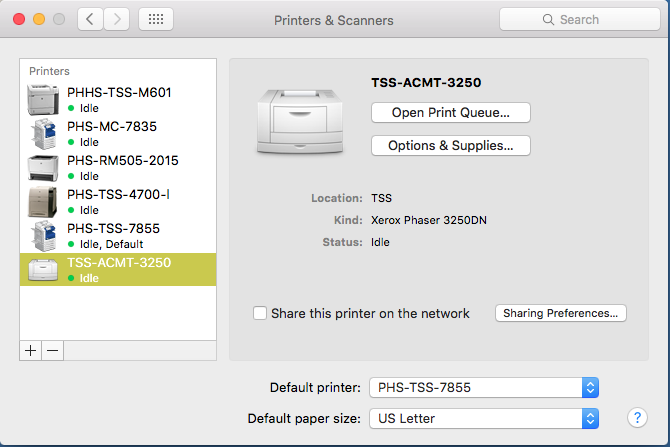Show all preferences grid icon

[155, 19]
